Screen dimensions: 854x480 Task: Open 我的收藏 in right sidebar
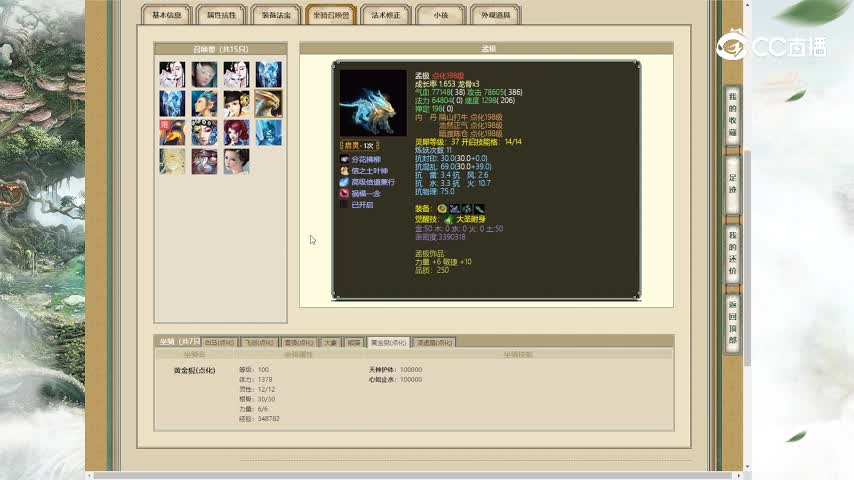[x=733, y=114]
